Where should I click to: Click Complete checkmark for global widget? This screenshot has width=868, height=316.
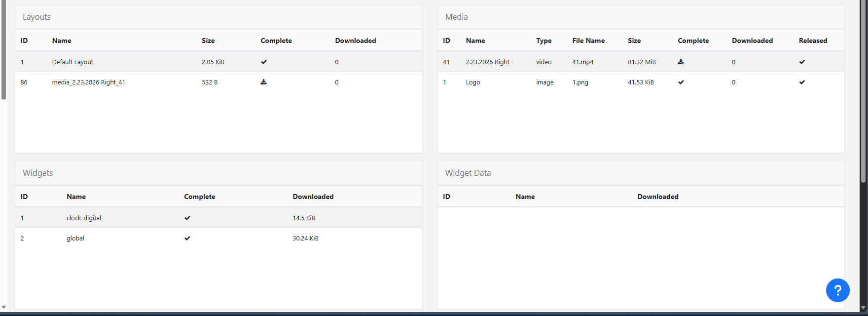(x=187, y=238)
